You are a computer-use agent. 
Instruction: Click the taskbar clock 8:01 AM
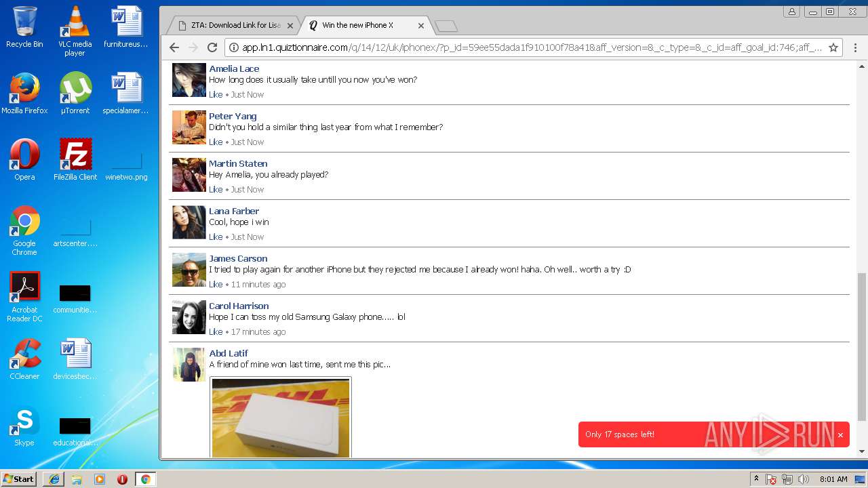pyautogui.click(x=833, y=479)
